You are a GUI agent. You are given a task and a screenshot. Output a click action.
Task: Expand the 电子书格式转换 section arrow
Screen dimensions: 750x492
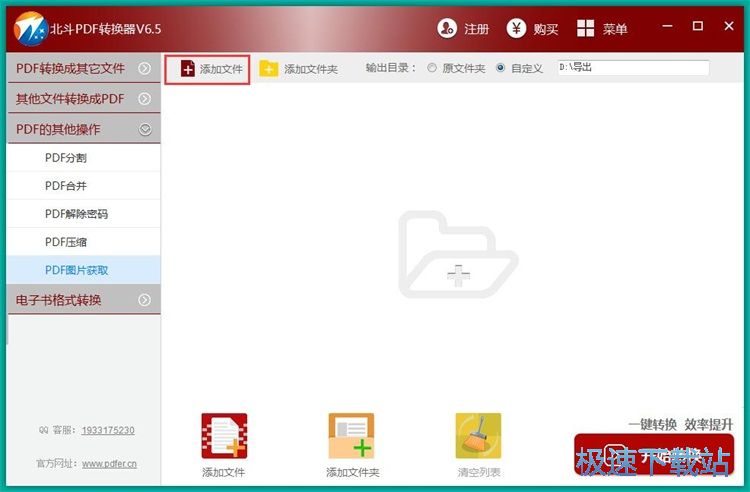[144, 300]
